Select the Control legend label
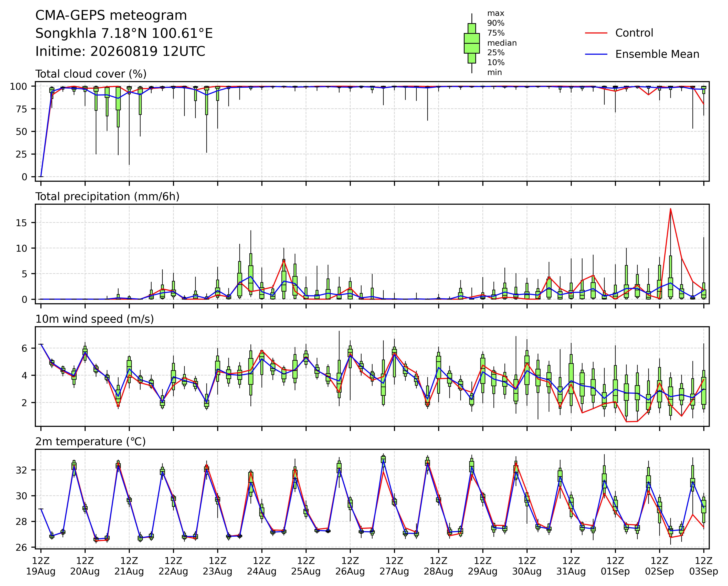Viewport: 728px width, 586px height. pyautogui.click(x=634, y=33)
